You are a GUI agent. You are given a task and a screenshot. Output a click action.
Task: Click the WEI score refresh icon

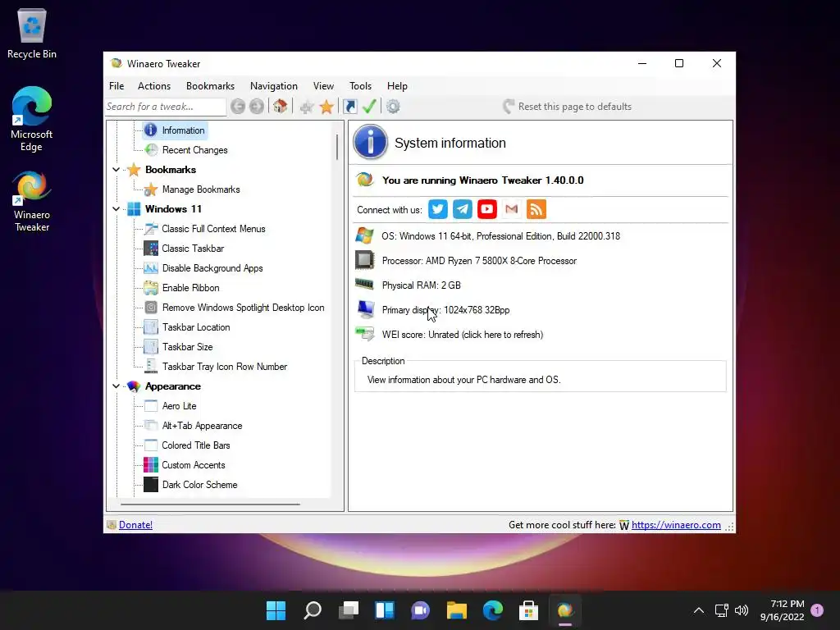pos(365,334)
